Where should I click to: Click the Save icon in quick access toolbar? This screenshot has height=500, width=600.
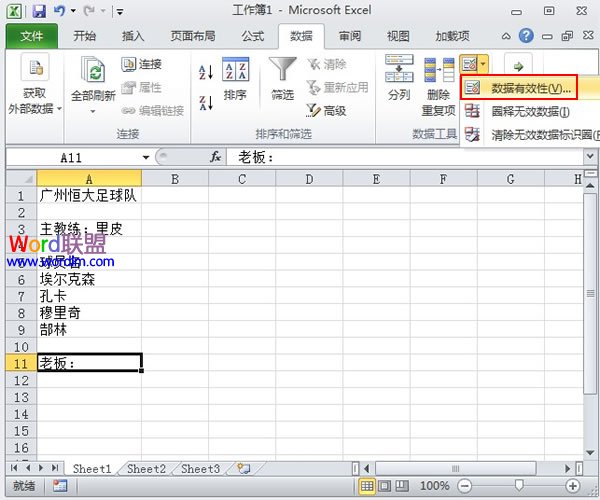pyautogui.click(x=38, y=12)
